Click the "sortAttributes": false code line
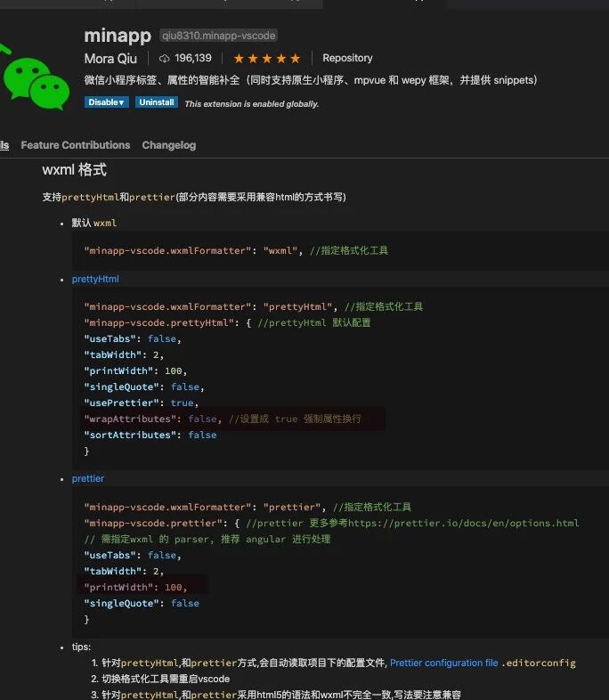609x700 pixels. 150,435
